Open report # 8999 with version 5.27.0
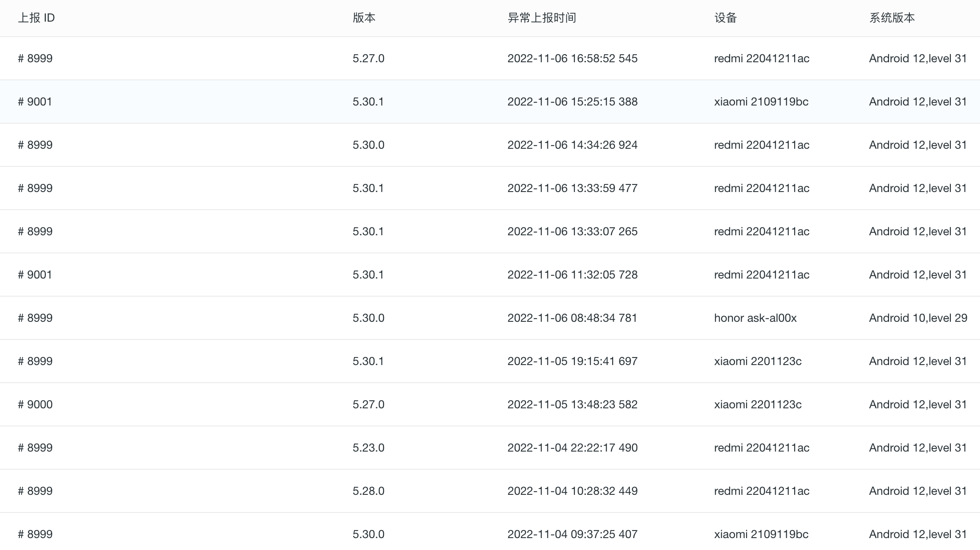 point(35,58)
